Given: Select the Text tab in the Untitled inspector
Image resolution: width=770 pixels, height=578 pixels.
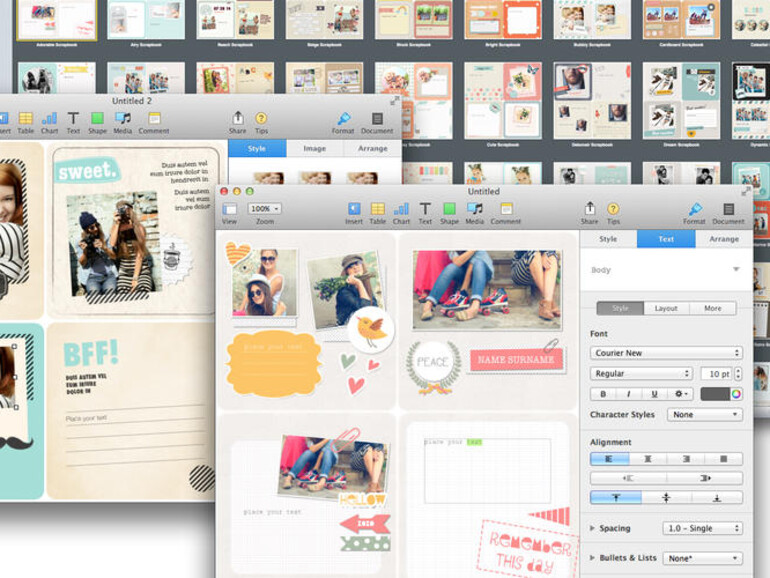Looking at the screenshot, I should point(666,239).
